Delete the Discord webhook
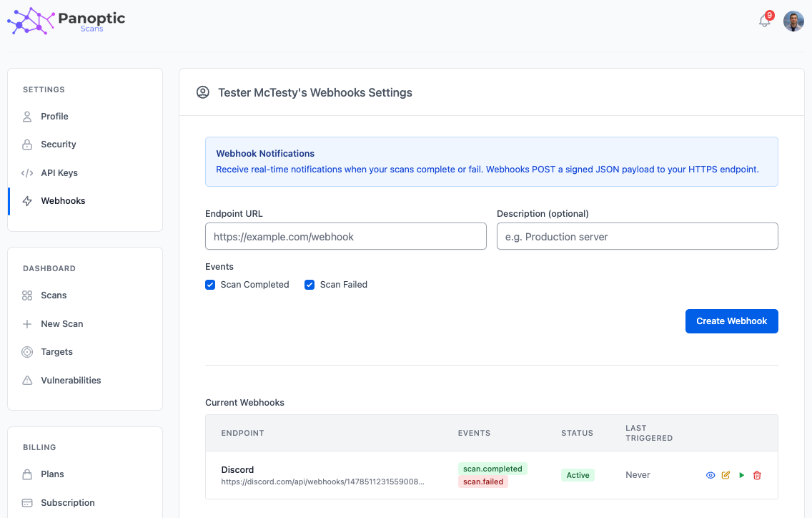 click(x=757, y=475)
